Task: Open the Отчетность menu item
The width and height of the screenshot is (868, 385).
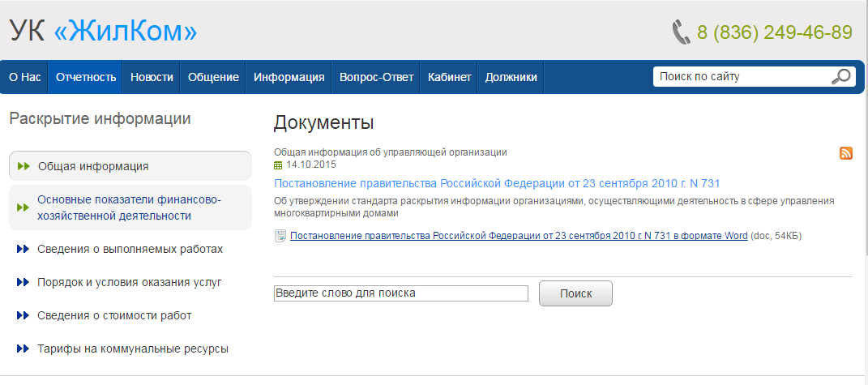Action: coord(86,77)
